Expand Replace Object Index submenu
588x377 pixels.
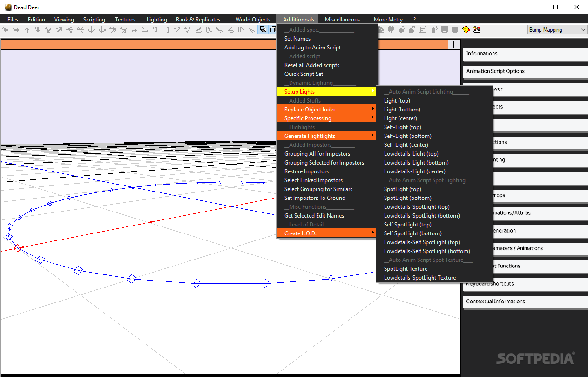(x=327, y=110)
